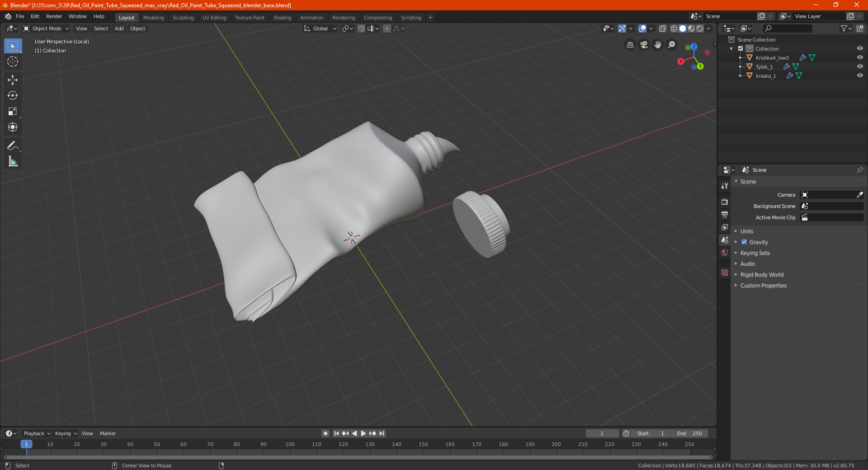Click the modifier wrench icon on kraska_1

pos(790,76)
